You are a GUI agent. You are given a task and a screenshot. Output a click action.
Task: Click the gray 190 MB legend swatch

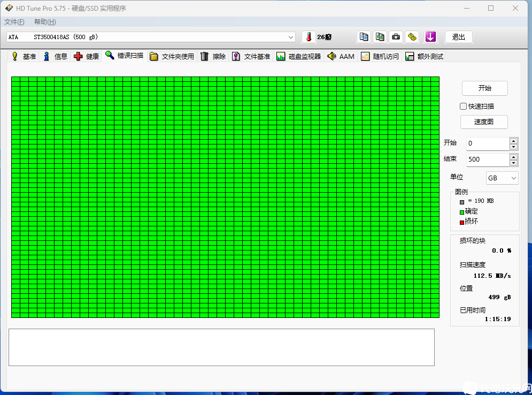(462, 202)
